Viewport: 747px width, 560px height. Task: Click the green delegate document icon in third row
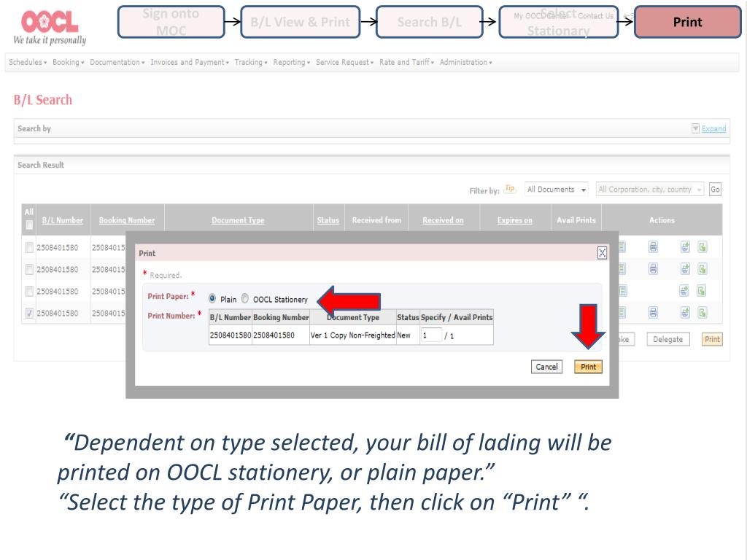point(702,290)
